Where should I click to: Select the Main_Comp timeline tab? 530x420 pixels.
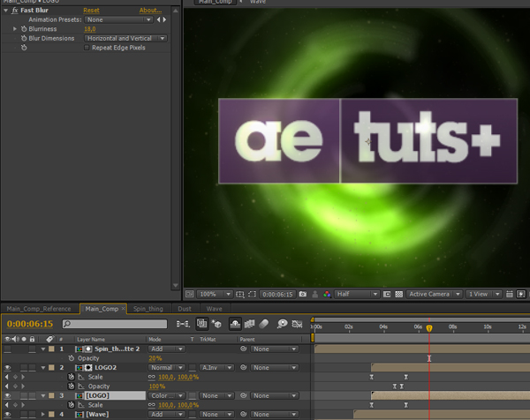pyautogui.click(x=102, y=309)
